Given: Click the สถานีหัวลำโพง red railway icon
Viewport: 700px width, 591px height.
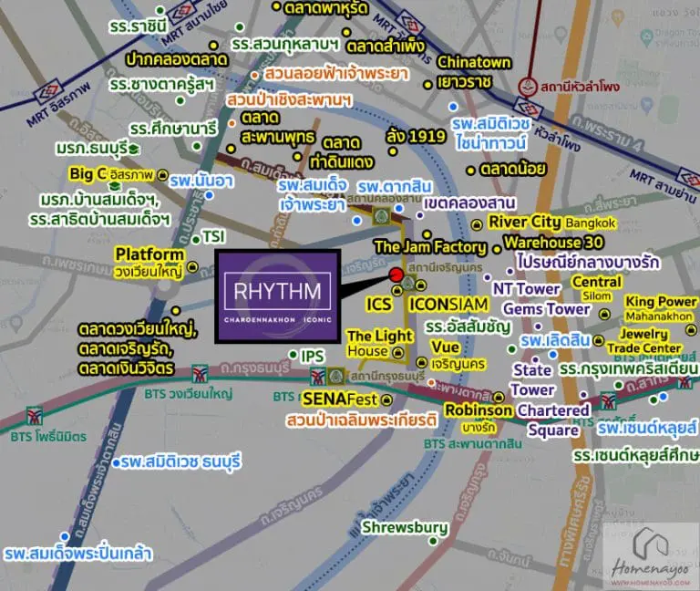Looking at the screenshot, I should pos(528,87).
